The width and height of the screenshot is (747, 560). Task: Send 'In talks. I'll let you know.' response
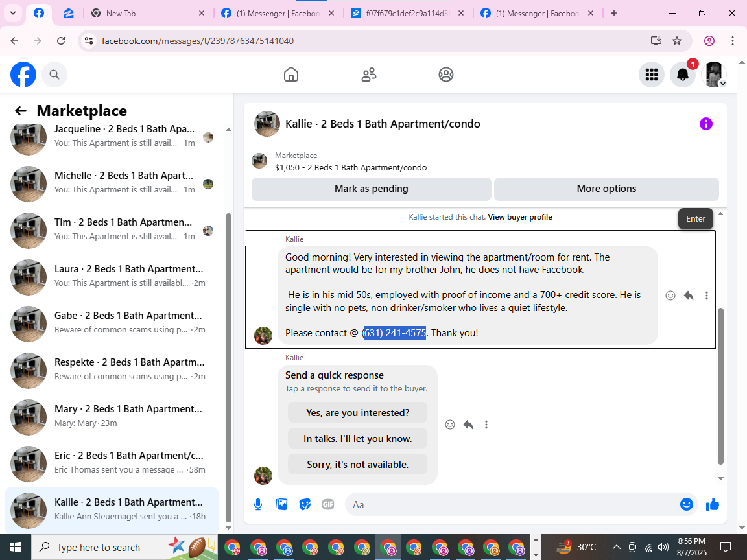coord(358,439)
